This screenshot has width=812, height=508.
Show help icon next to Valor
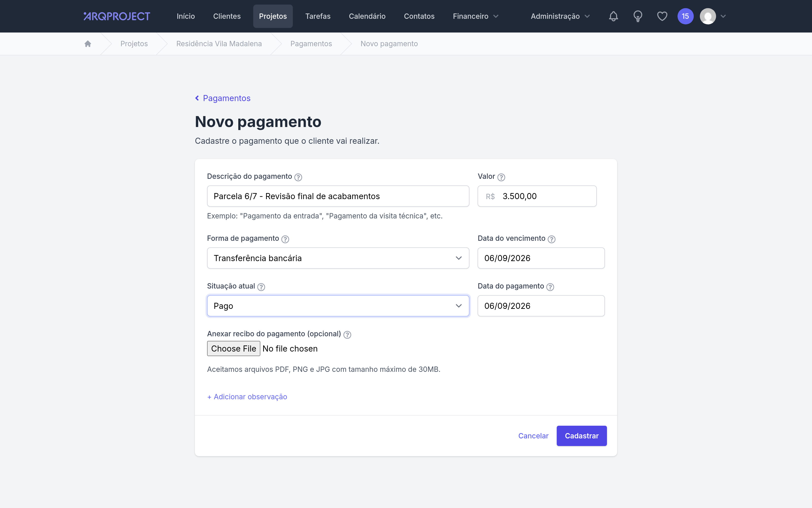coord(501,177)
